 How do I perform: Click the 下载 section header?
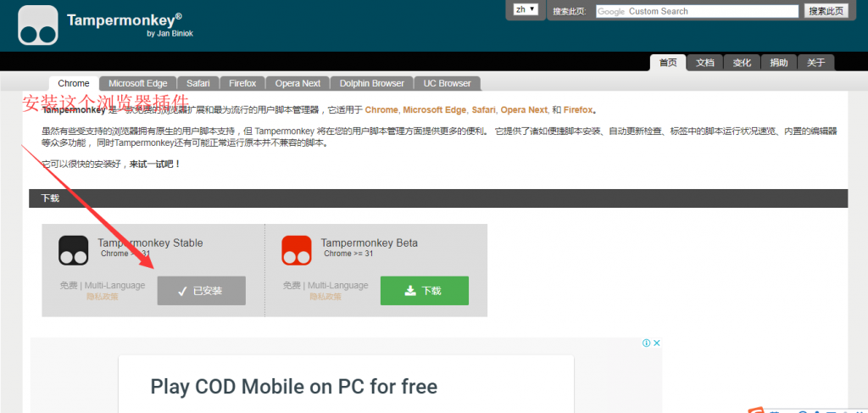pyautogui.click(x=438, y=198)
